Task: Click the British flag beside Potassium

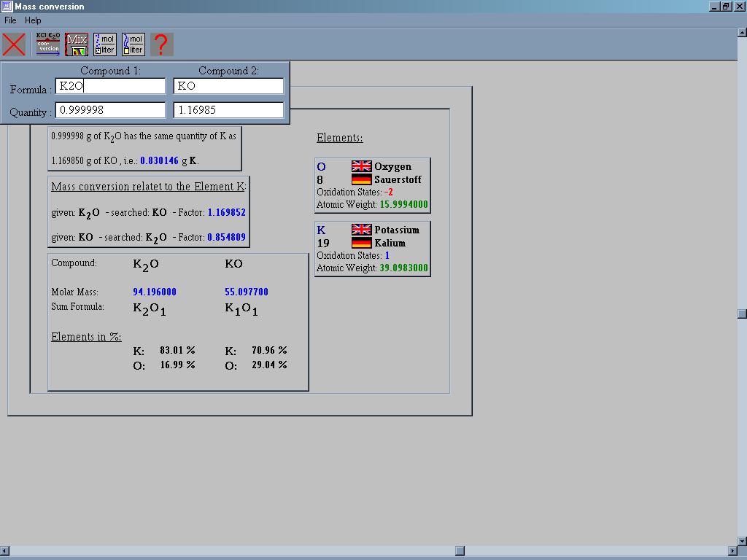Action: (x=361, y=230)
